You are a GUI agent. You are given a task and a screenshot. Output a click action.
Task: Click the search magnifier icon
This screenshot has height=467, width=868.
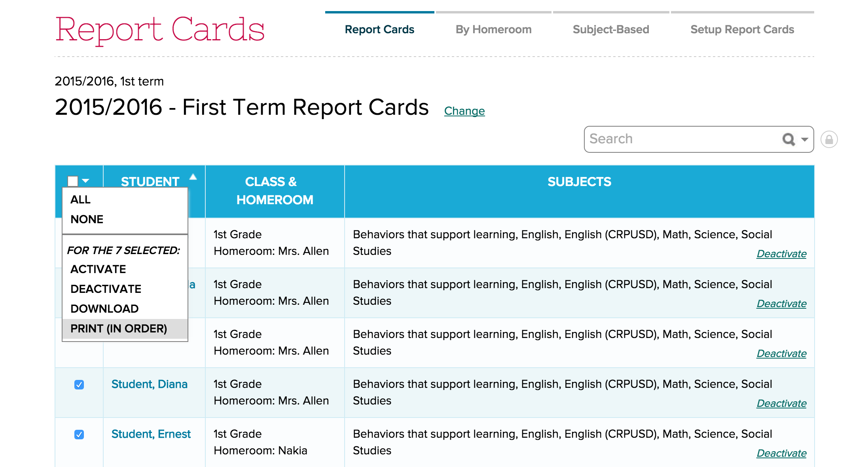pos(788,139)
